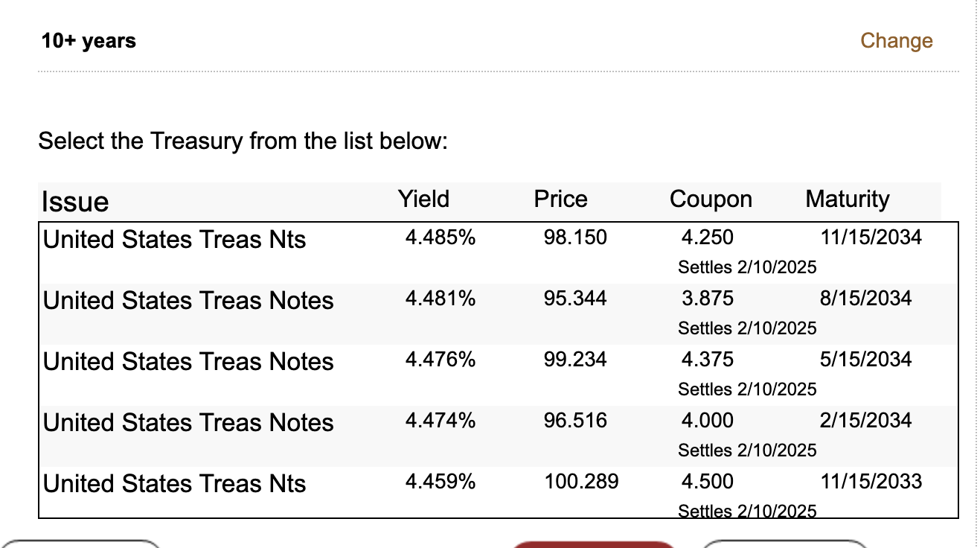Click the scrollbar on the right edge
The width and height of the screenshot is (980, 548).
point(976,274)
